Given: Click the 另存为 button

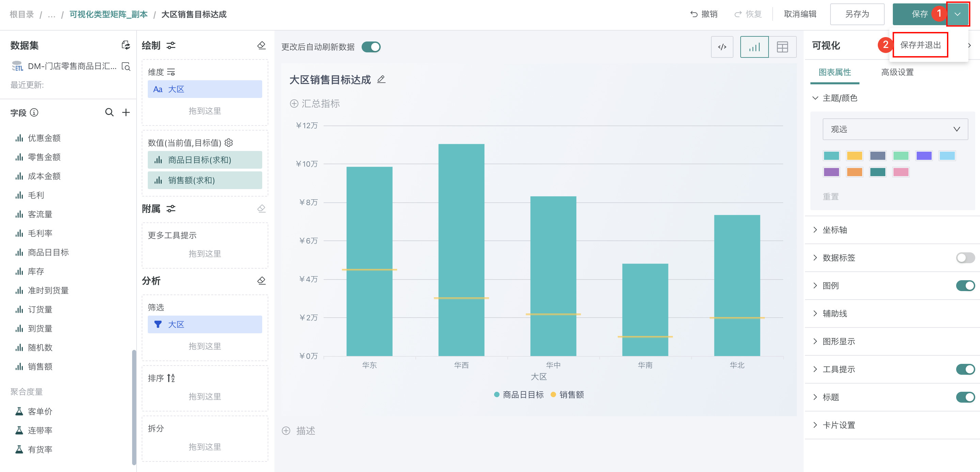Looking at the screenshot, I should click(x=857, y=14).
